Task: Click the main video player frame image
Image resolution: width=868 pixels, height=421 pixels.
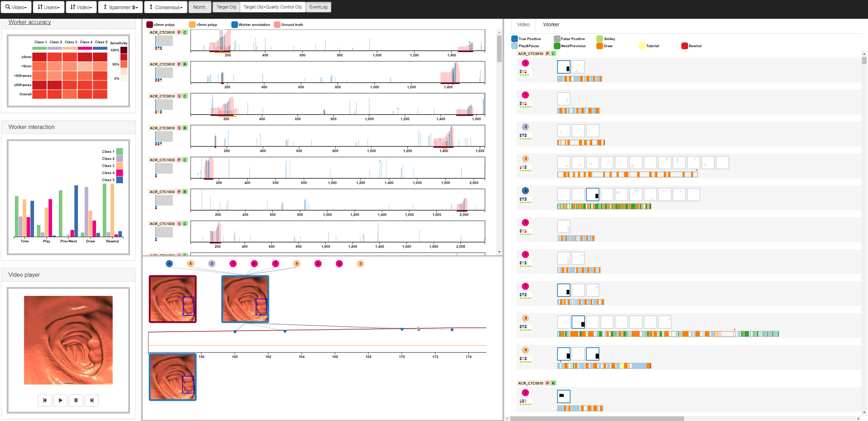Action: click(68, 340)
